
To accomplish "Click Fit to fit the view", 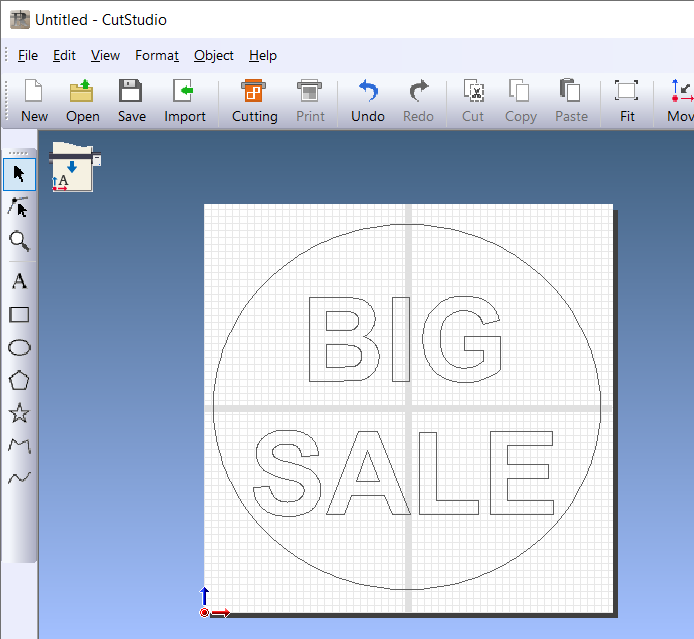I will pyautogui.click(x=627, y=102).
